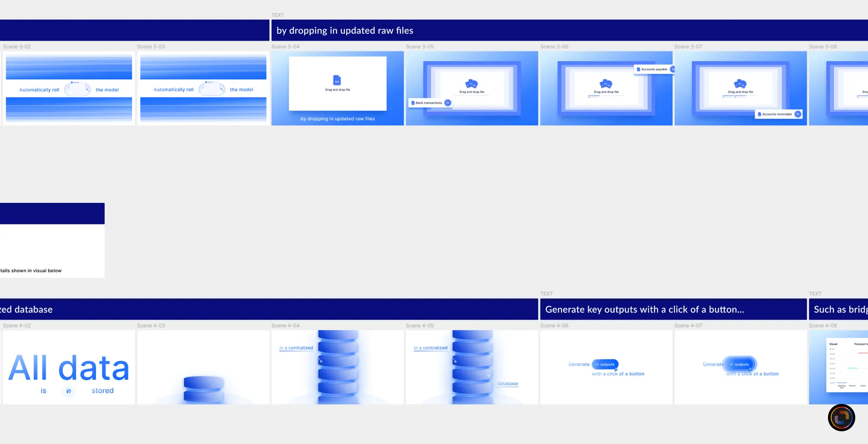Select Scene 4-04 centralized database frame
Image resolution: width=868 pixels, height=444 pixels.
(x=338, y=367)
